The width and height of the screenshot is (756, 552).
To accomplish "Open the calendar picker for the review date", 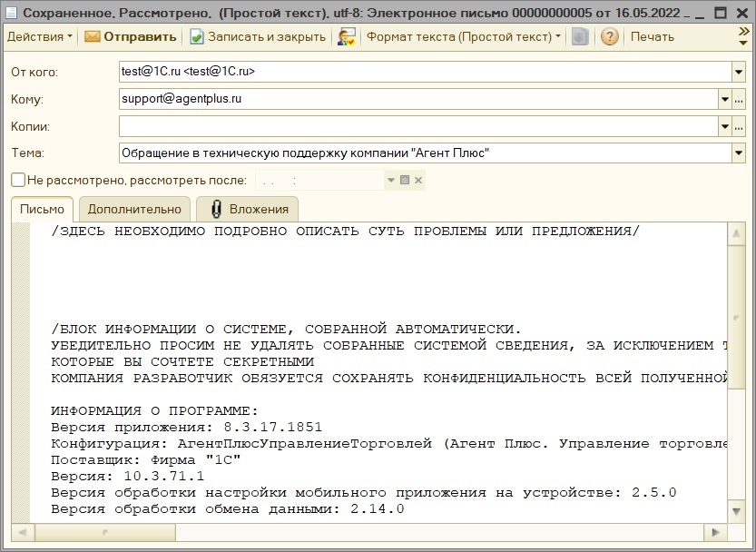I will click(x=405, y=180).
